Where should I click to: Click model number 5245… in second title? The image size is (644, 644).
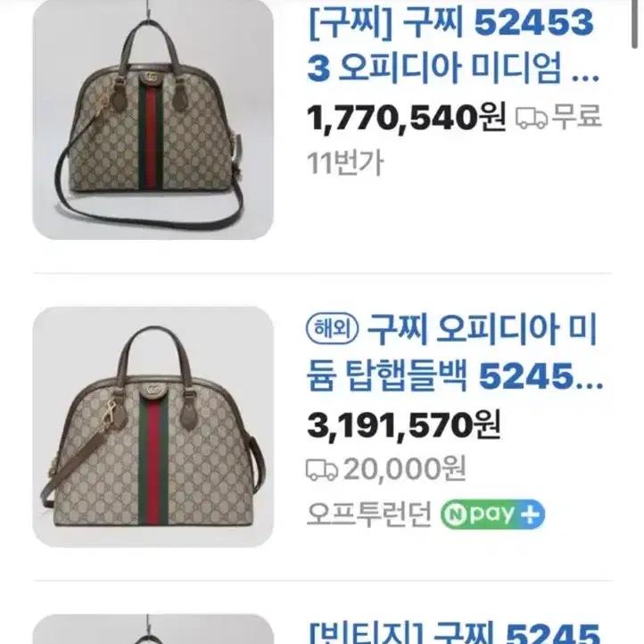click(541, 376)
